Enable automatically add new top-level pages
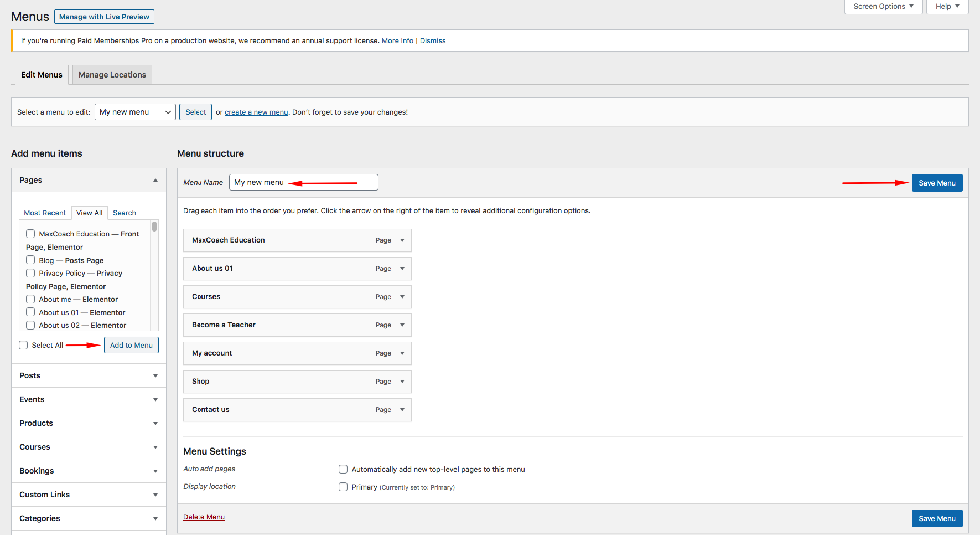Viewport: 980px width, 535px height. pos(343,469)
